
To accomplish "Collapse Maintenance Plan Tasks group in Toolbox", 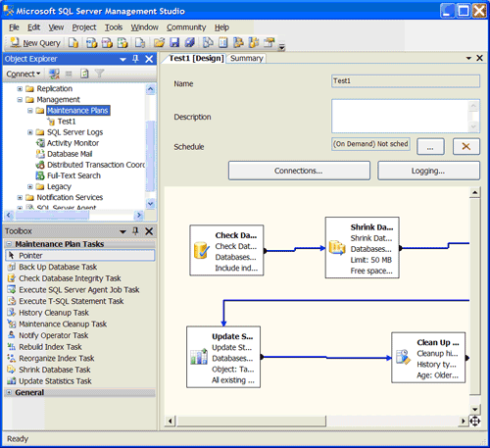I will 9,244.
